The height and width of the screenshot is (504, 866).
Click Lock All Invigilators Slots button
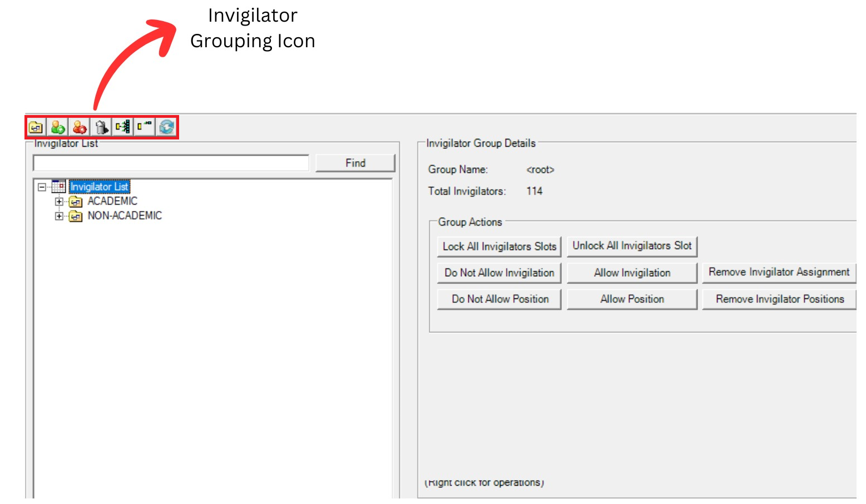[499, 246]
